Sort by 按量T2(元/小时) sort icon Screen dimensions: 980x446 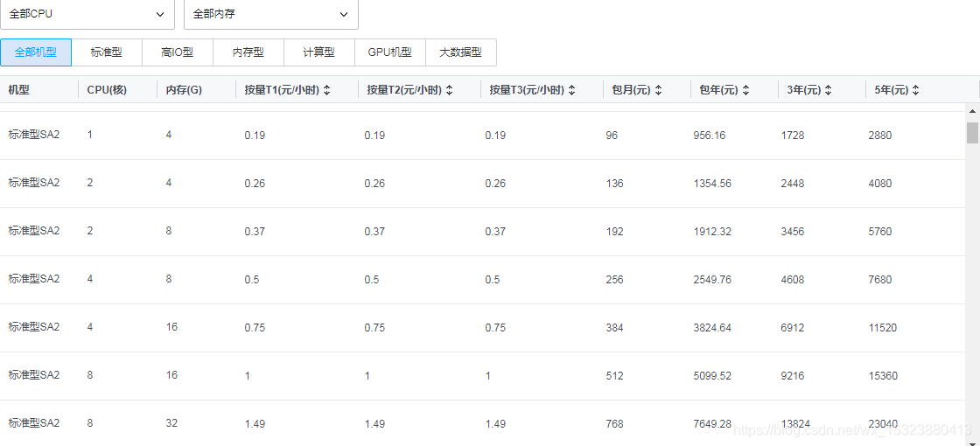point(449,90)
